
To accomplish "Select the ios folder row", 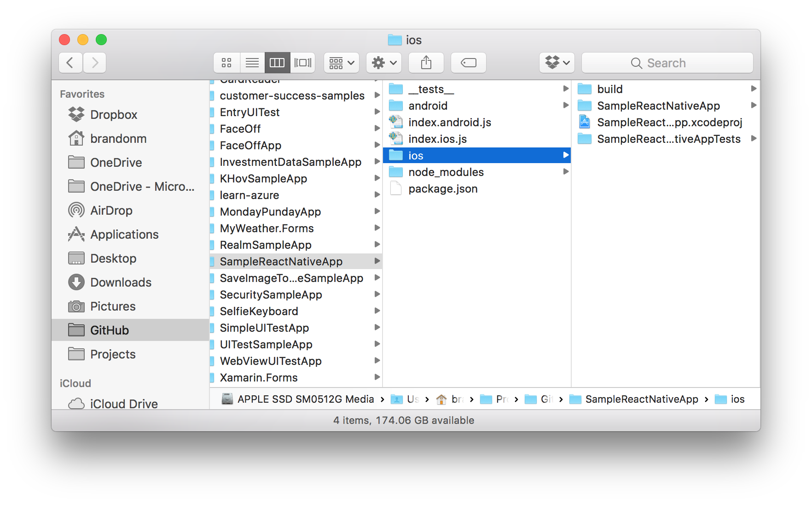I will click(x=477, y=155).
